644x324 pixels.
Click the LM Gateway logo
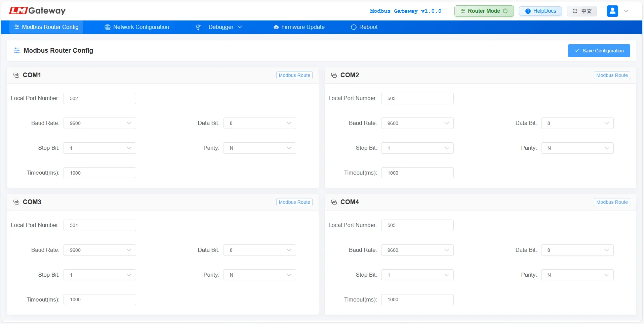click(x=37, y=11)
